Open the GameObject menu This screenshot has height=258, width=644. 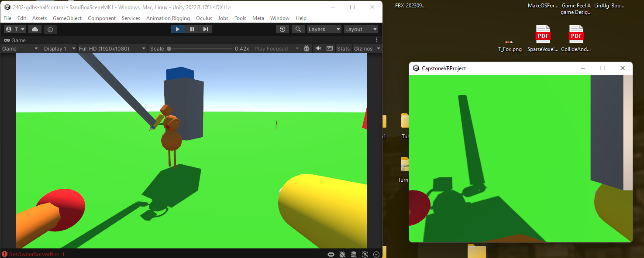pyautogui.click(x=67, y=18)
